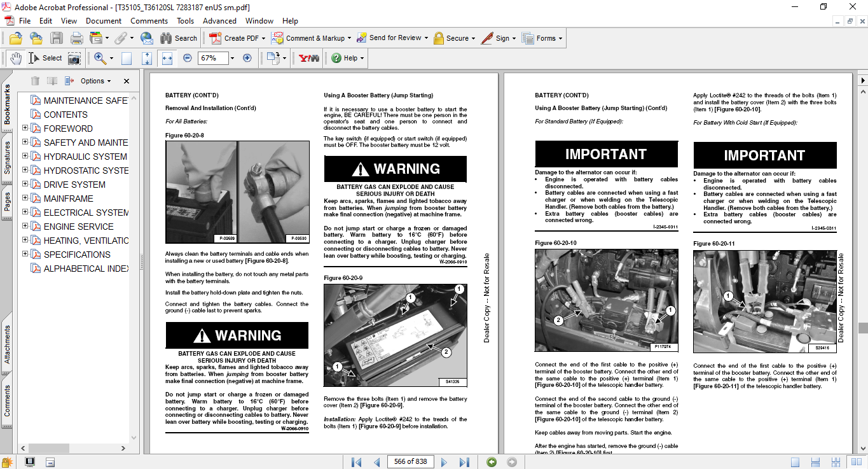Switch to the Pages side tab

point(7,201)
